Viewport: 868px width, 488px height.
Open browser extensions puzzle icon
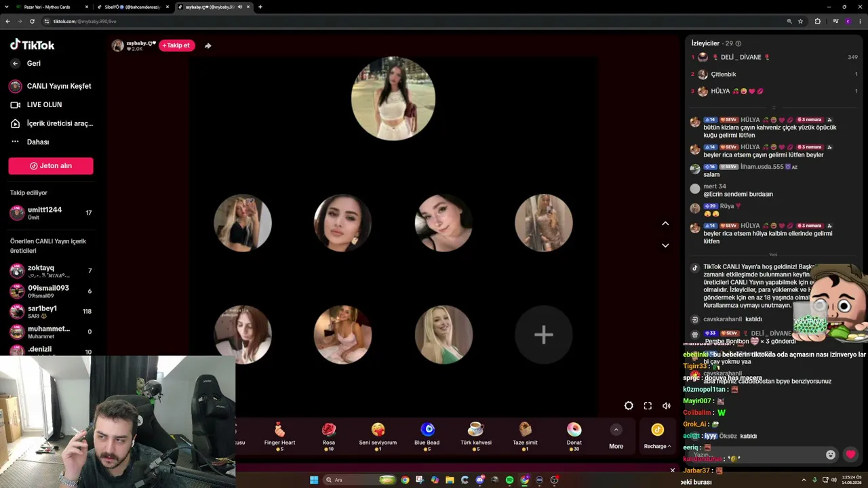(x=817, y=21)
